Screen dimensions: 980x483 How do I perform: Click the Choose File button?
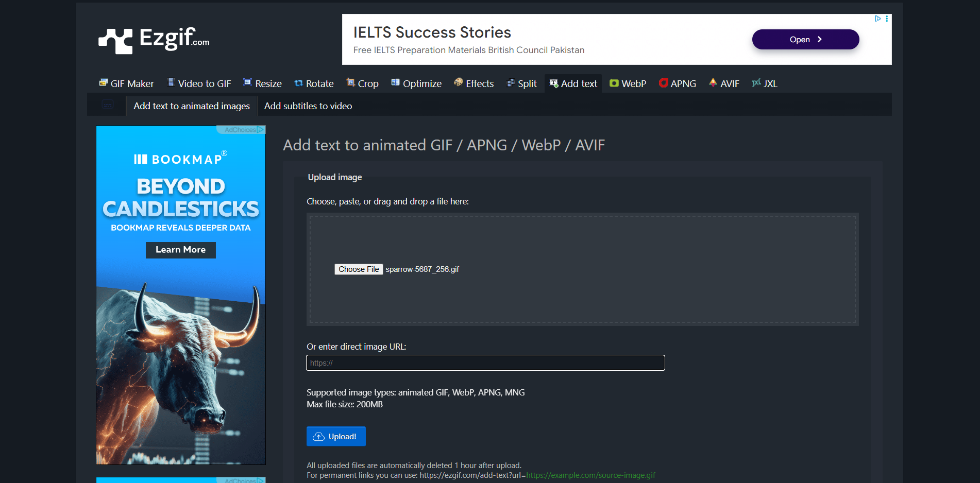point(359,269)
